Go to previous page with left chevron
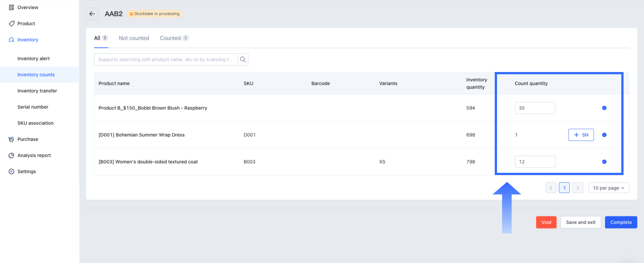This screenshot has width=644, height=263. click(x=551, y=188)
